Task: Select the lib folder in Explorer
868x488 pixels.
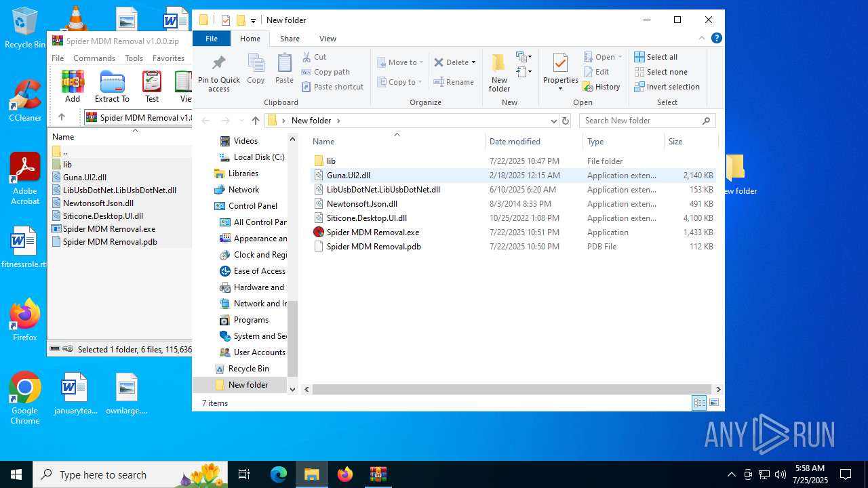Action: tap(331, 161)
